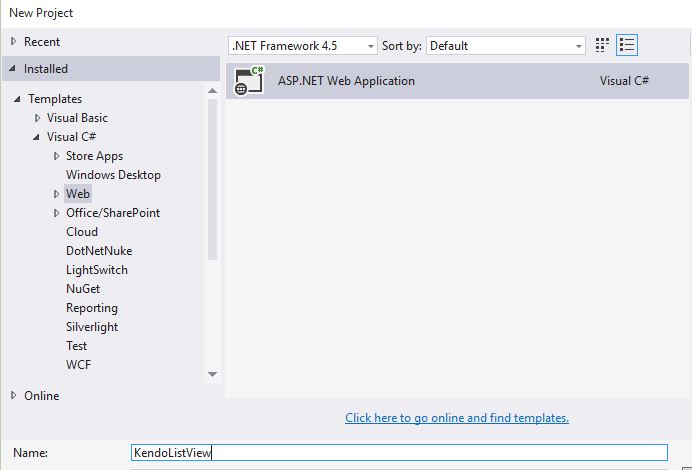Open the Sort by dropdown

pos(506,46)
